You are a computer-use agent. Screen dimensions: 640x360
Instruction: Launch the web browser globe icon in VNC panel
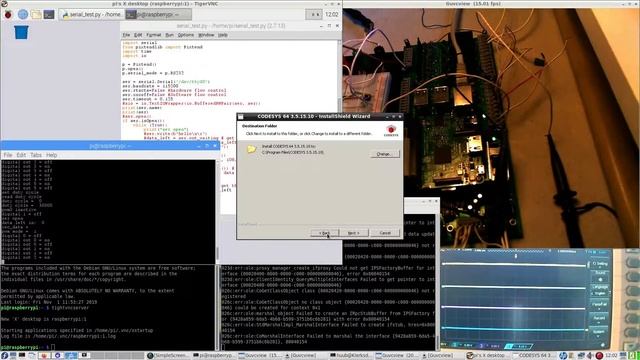coord(23,14)
